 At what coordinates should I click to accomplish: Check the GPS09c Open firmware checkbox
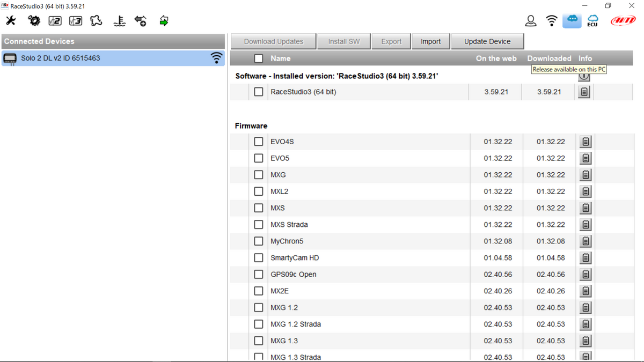pyautogui.click(x=259, y=275)
